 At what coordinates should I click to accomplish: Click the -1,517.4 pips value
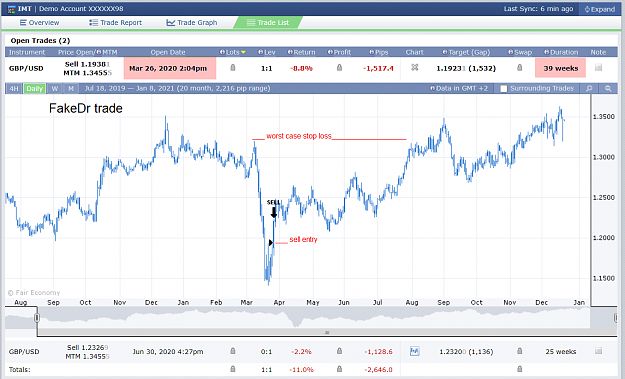(378, 68)
